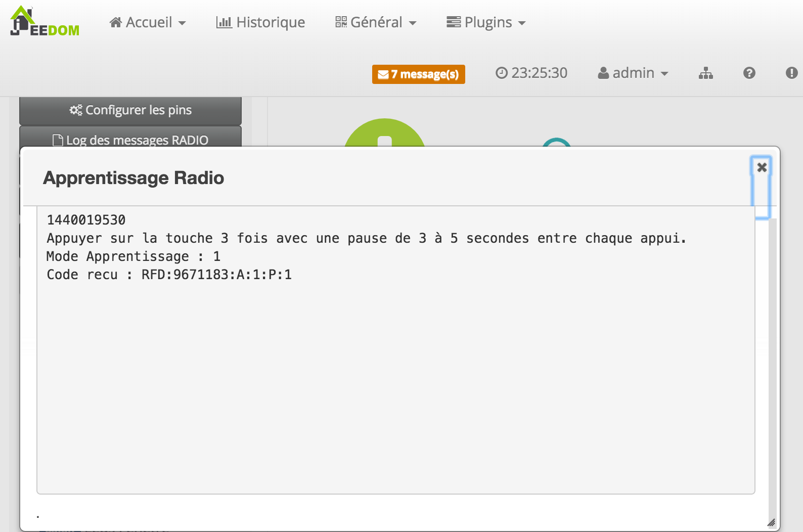Click Configurer les pins button
This screenshot has height=532, width=803.
(x=130, y=110)
